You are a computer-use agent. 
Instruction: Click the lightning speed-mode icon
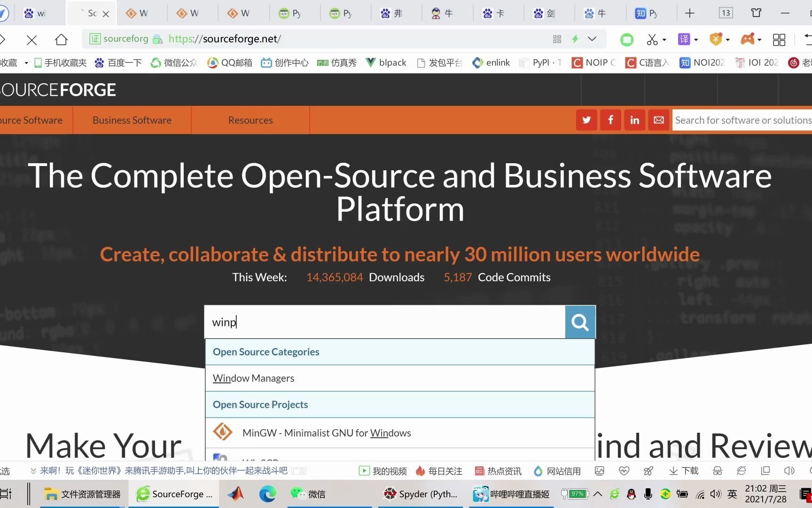(x=575, y=39)
